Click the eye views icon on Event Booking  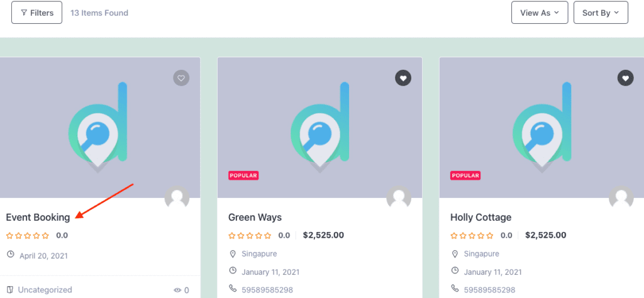coord(177,290)
